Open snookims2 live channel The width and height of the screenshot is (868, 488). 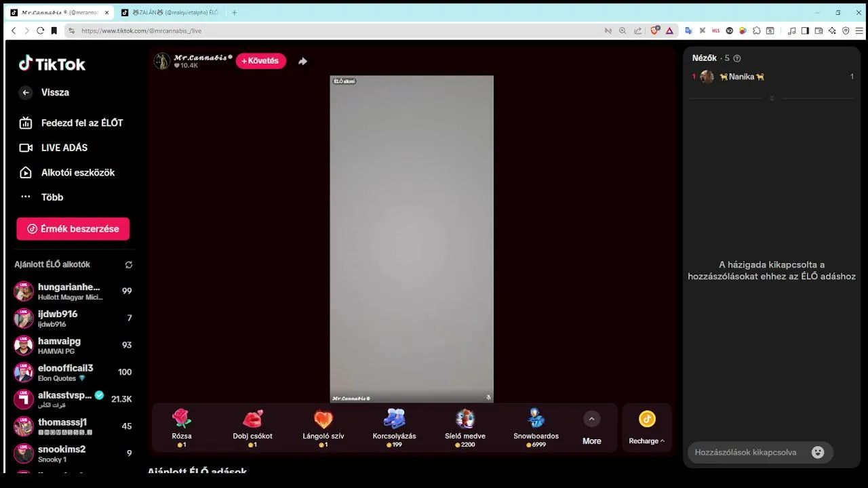[x=73, y=453]
